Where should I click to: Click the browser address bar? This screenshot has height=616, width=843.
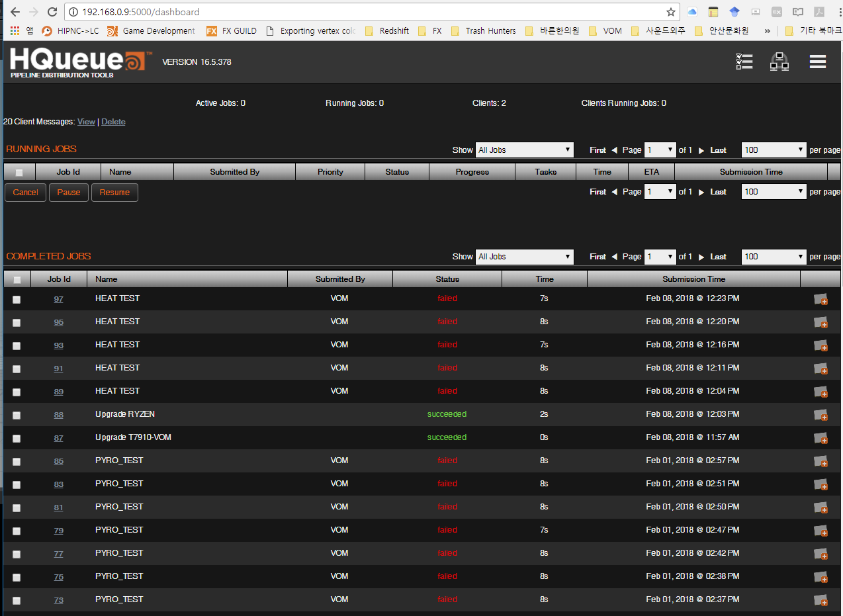point(371,12)
